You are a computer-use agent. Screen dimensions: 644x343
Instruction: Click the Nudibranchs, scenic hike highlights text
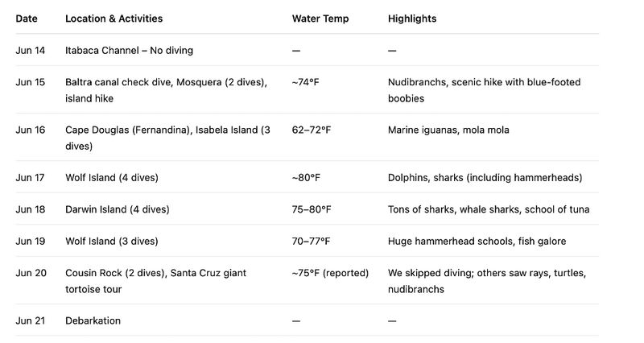[x=485, y=90]
